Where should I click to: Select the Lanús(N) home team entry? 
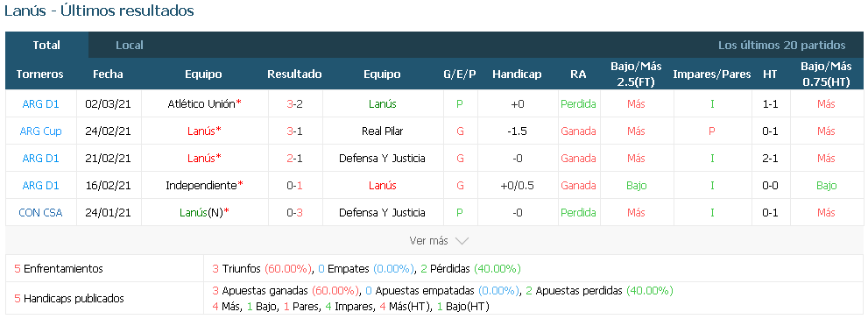tap(201, 212)
